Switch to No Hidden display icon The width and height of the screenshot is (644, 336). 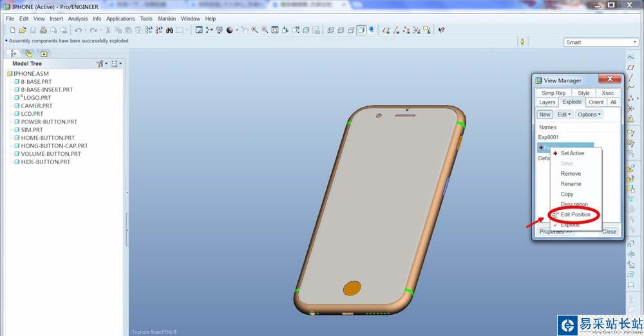351,30
